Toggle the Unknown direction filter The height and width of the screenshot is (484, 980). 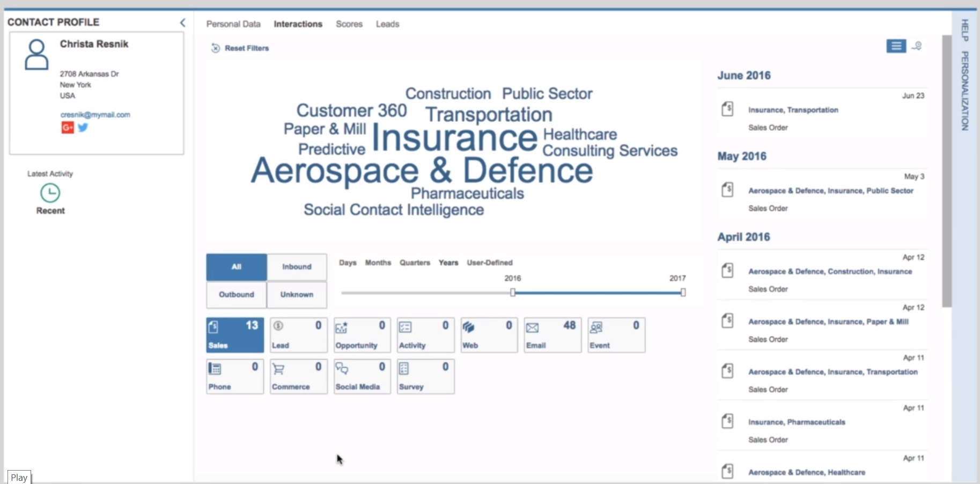pyautogui.click(x=297, y=295)
